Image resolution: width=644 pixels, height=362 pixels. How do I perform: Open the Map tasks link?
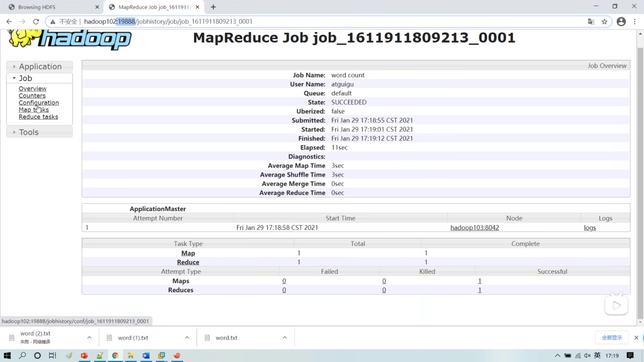tap(34, 110)
